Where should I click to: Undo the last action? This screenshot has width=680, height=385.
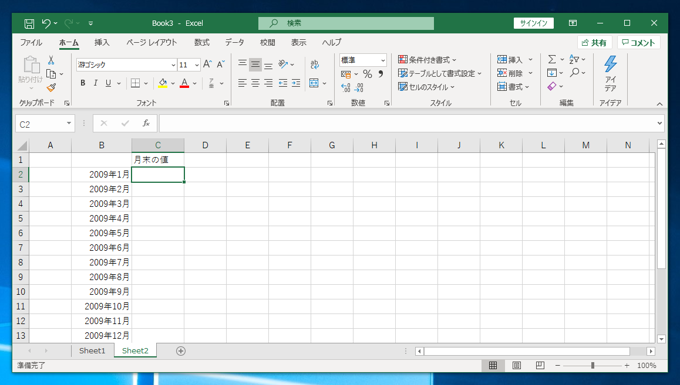tap(46, 23)
